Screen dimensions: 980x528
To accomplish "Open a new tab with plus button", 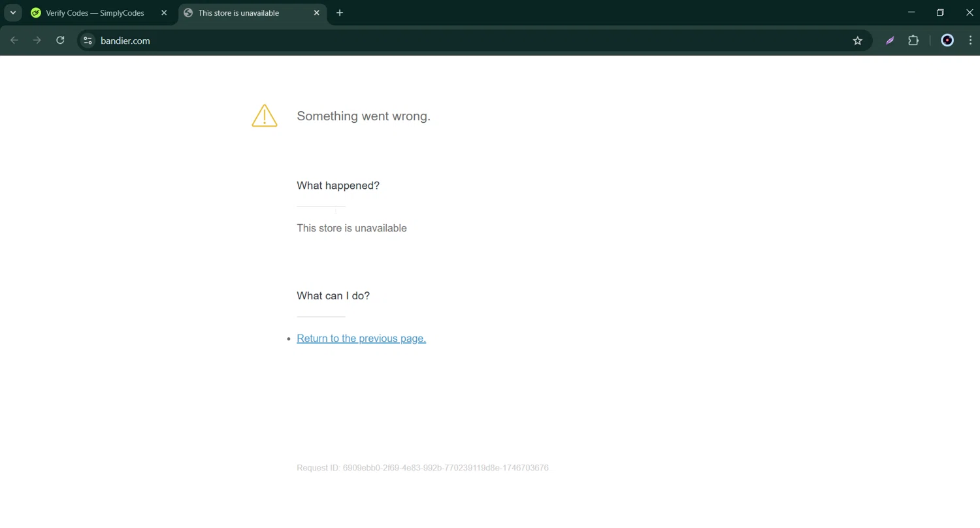I will point(340,12).
